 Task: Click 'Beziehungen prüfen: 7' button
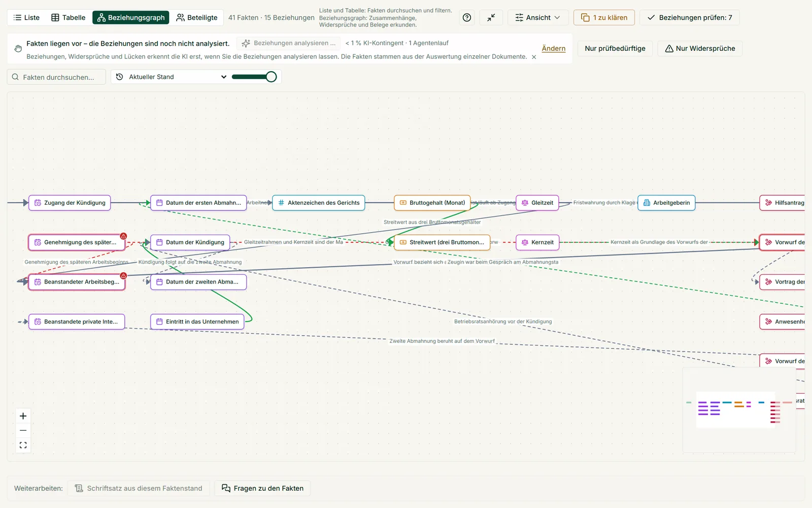pos(690,18)
